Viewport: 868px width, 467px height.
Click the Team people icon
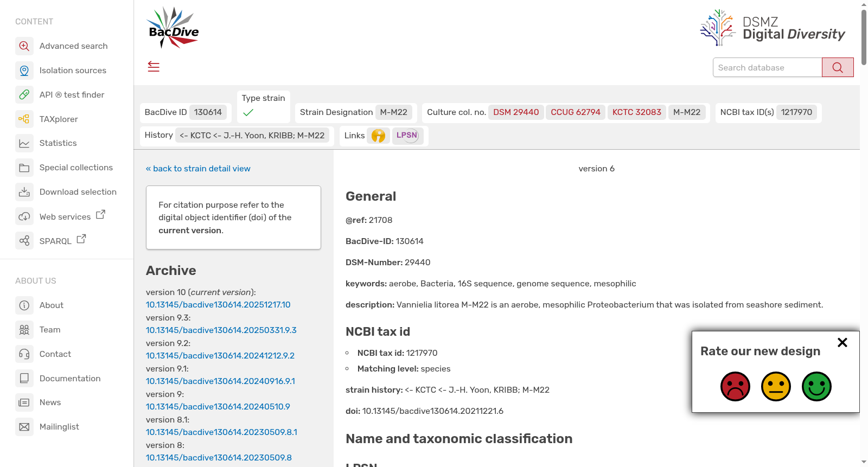(x=24, y=330)
